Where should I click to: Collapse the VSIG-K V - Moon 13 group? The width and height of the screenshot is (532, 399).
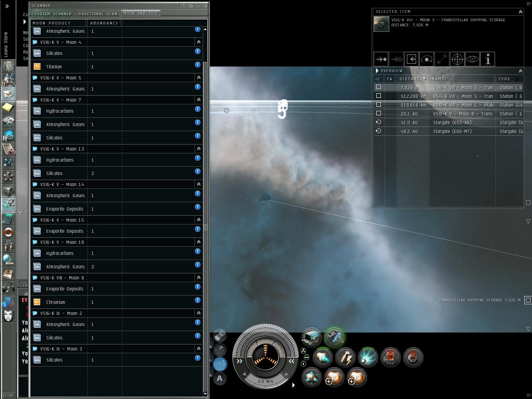pos(199,149)
